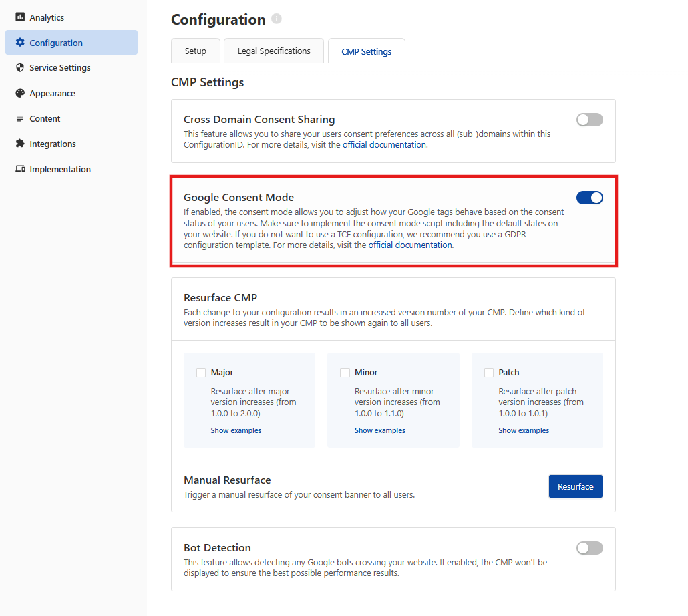Click the Resurface button
The height and width of the screenshot is (616, 688).
575,486
